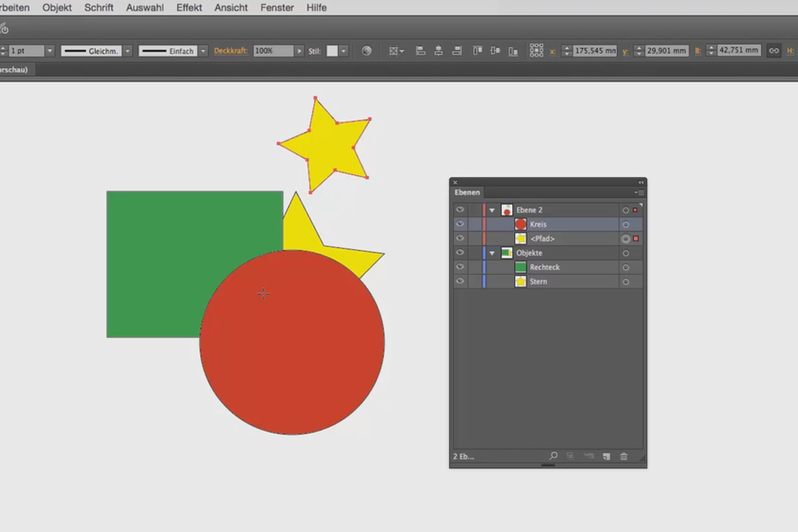Select the Rechteck row in Ebenen panel
This screenshot has height=532, width=798.
pyautogui.click(x=547, y=267)
